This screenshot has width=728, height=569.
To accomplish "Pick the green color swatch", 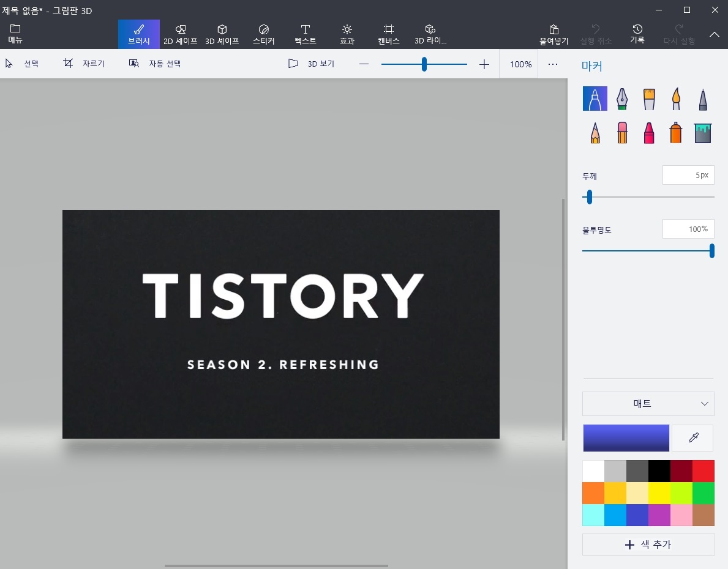I will tap(704, 493).
